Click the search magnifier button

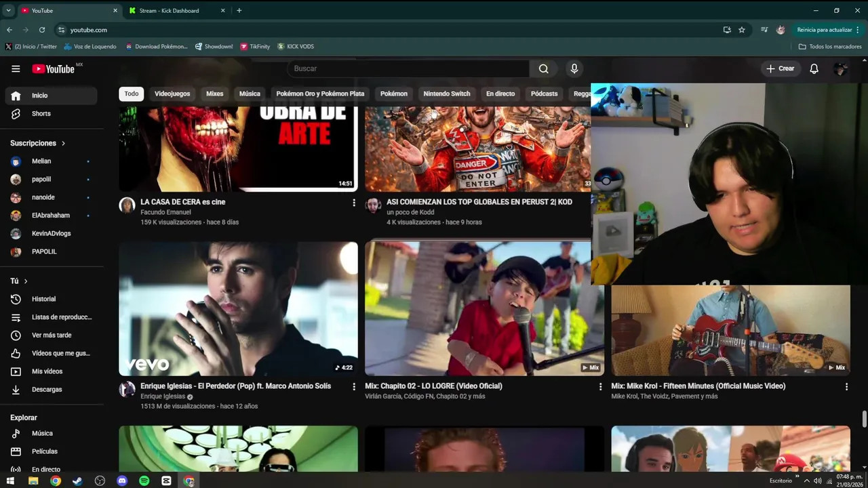543,68
